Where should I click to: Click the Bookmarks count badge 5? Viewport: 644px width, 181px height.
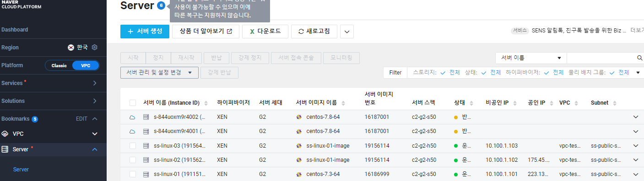click(35, 119)
